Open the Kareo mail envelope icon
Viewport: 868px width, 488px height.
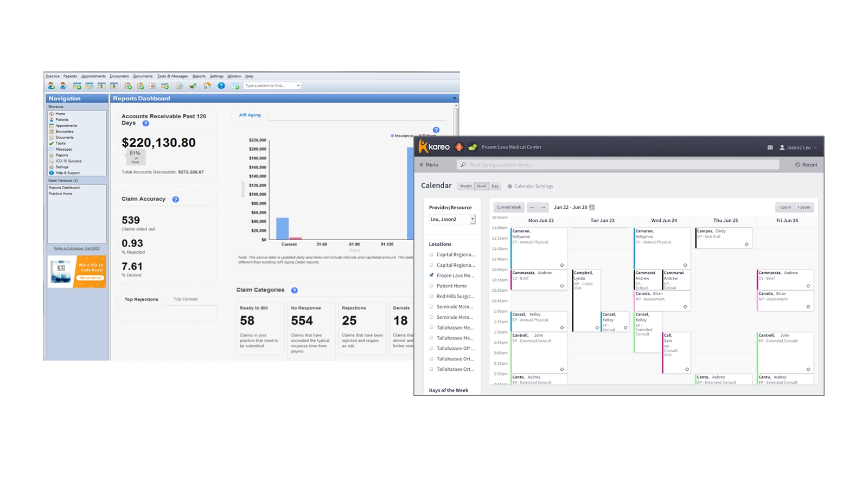(x=770, y=147)
